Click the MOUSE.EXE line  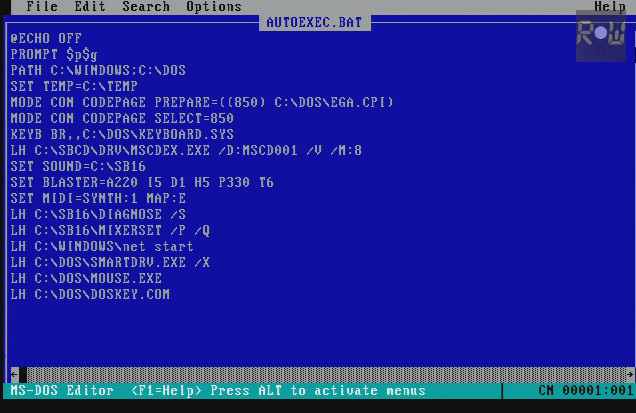pos(86,278)
